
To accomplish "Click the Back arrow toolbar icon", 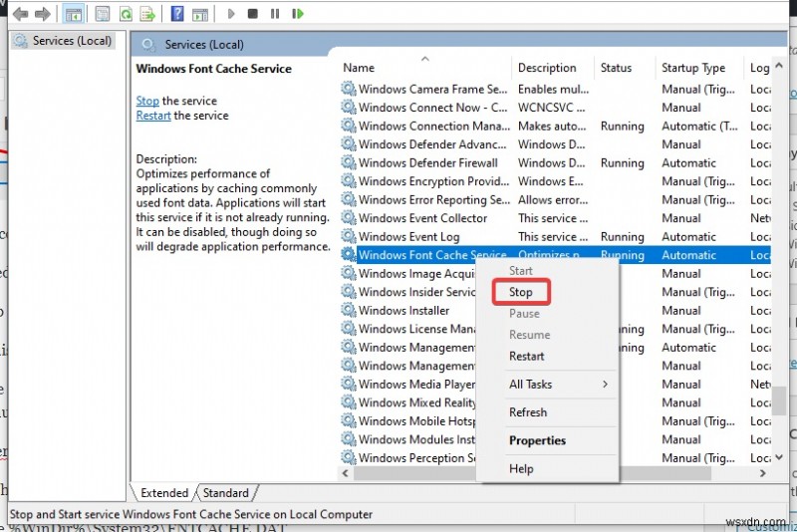I will click(x=20, y=14).
